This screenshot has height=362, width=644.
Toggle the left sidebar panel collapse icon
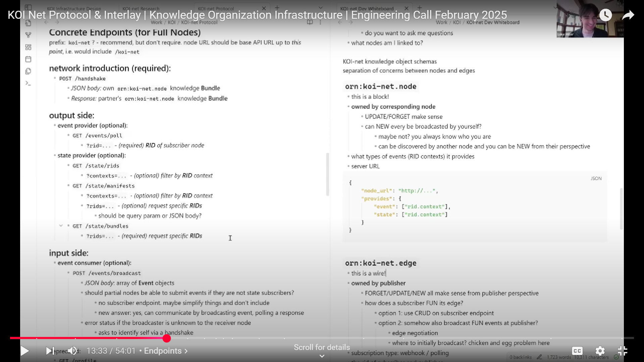[x=29, y=7]
